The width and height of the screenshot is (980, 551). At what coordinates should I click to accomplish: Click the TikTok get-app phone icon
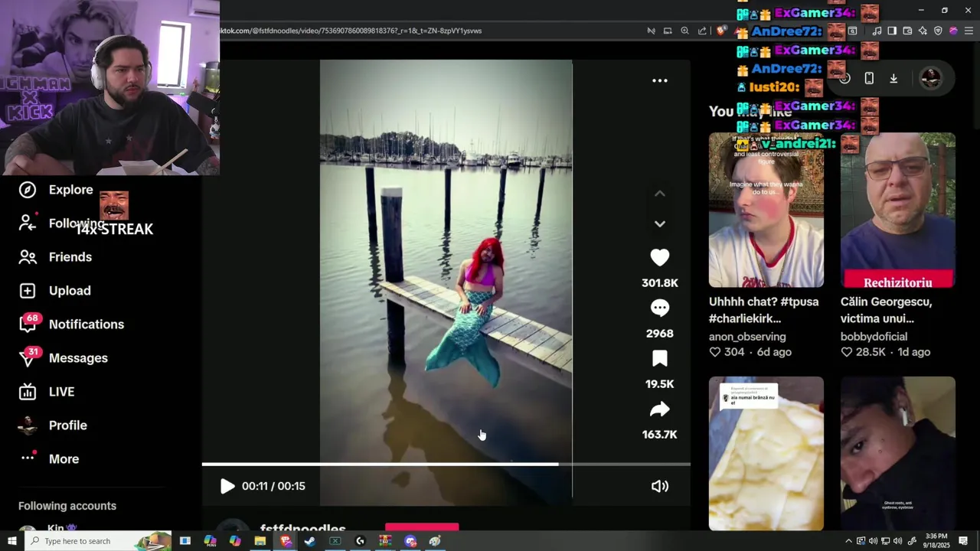click(x=869, y=78)
